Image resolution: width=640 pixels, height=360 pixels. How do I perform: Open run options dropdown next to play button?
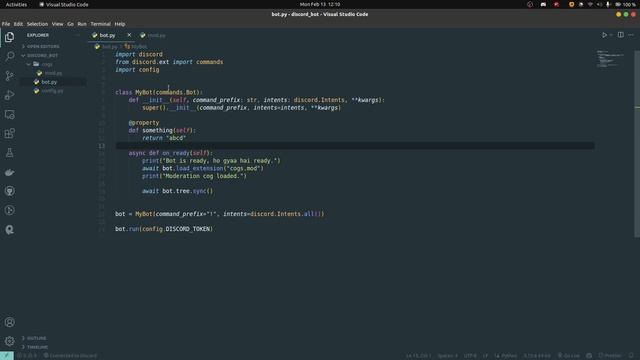tap(611, 35)
